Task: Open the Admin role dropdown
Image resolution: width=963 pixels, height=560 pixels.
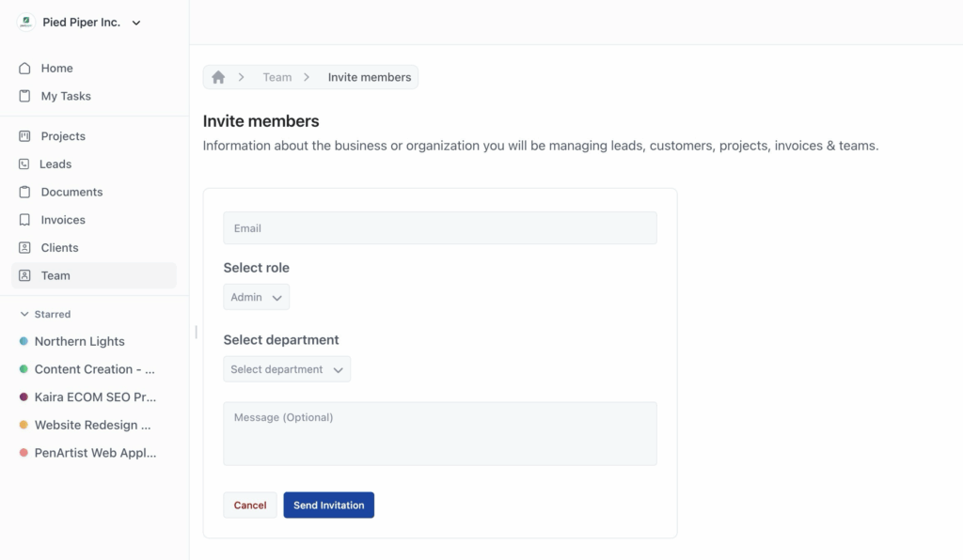Action: coord(257,297)
